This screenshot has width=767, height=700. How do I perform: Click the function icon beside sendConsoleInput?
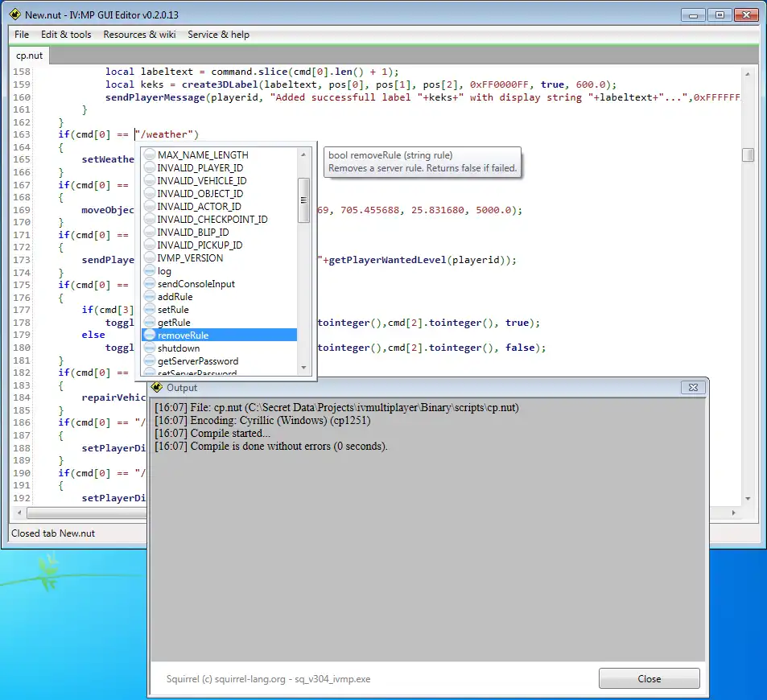tap(150, 284)
